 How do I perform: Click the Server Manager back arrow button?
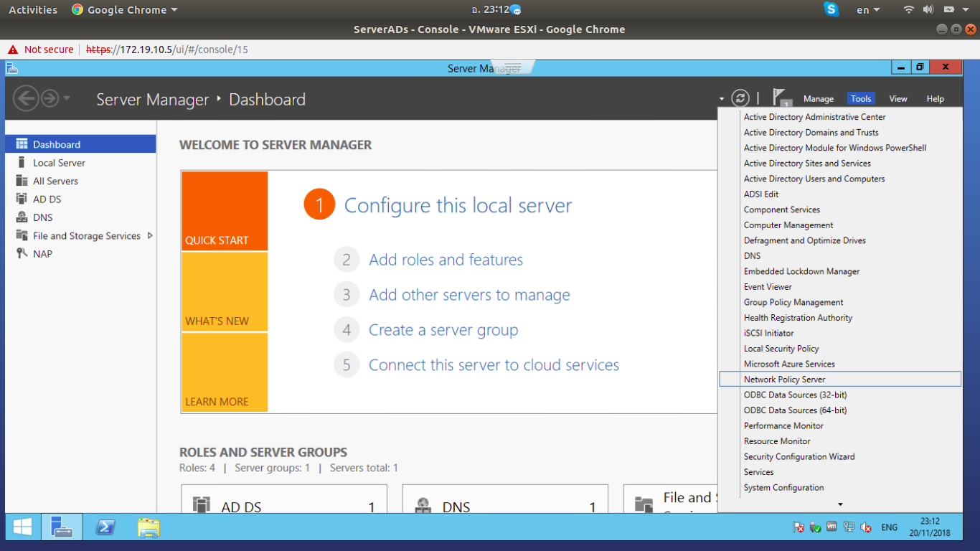(x=26, y=98)
